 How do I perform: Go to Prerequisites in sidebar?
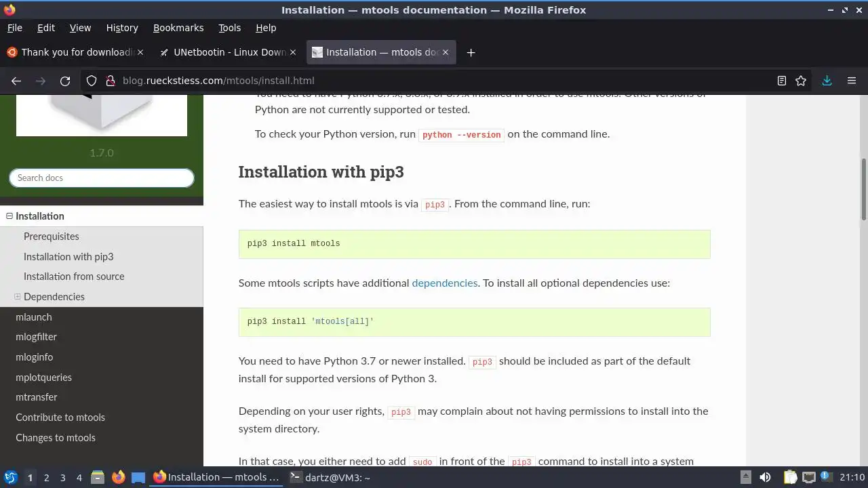click(x=52, y=237)
